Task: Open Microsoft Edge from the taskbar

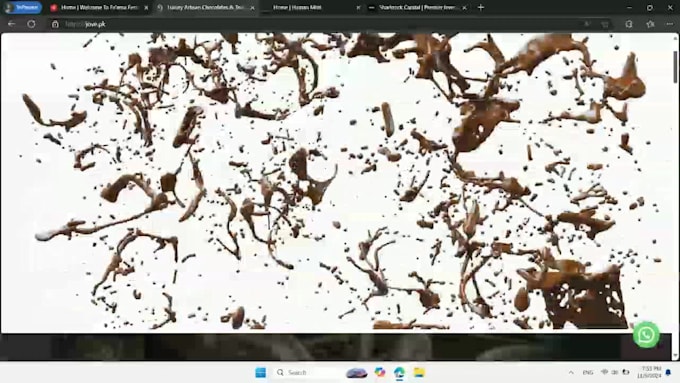Action: (x=399, y=372)
